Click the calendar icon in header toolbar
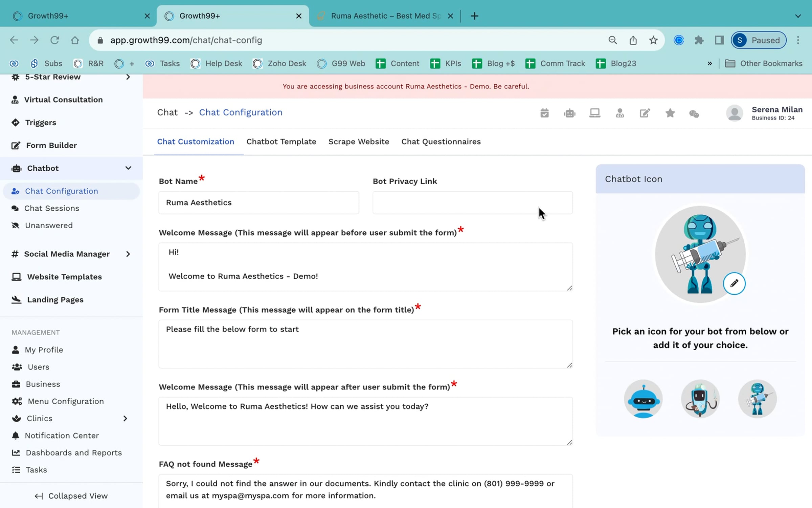812x508 pixels. pyautogui.click(x=544, y=113)
